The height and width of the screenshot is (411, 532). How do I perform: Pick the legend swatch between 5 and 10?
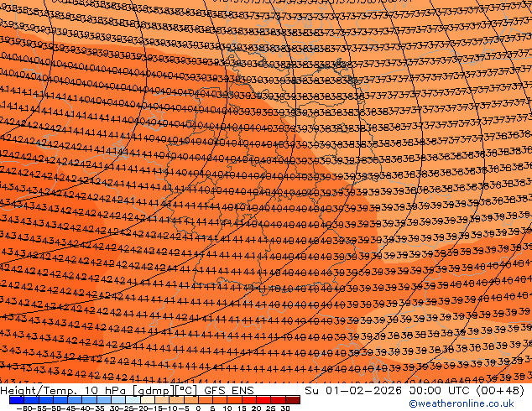220,400
